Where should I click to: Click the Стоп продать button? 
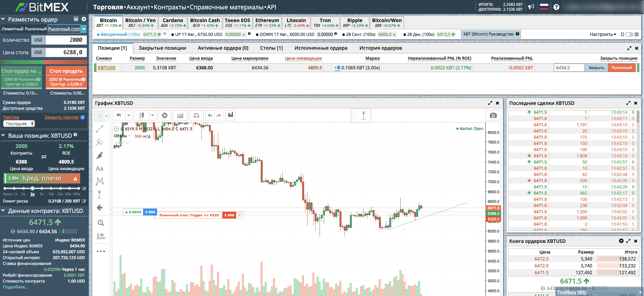[66, 77]
